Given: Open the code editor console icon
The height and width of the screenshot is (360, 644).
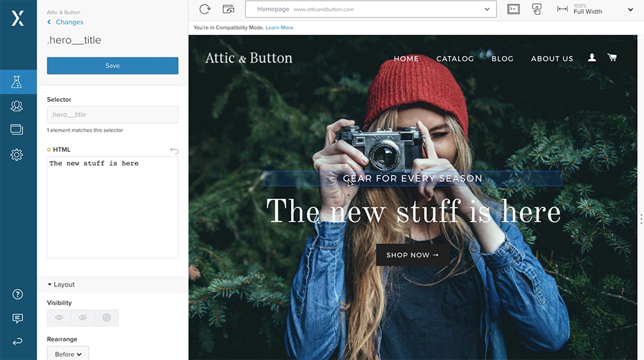Looking at the screenshot, I should pyautogui.click(x=513, y=9).
